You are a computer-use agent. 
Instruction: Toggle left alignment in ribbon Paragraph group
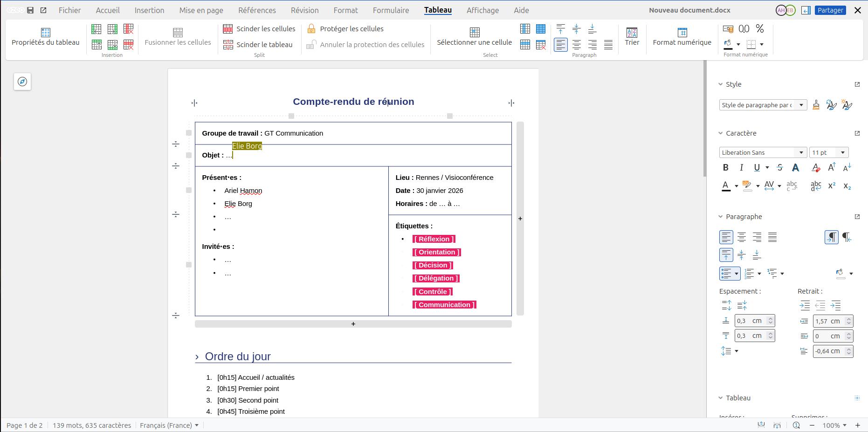[561, 45]
